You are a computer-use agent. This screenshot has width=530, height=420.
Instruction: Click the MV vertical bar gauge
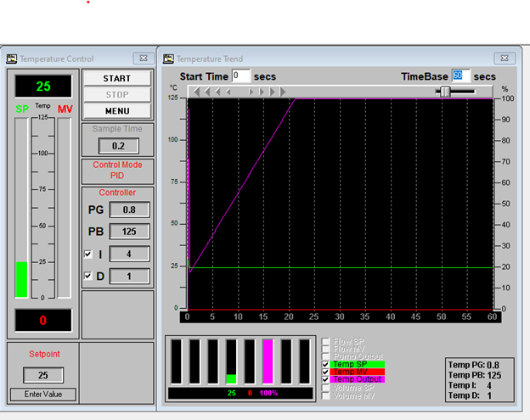(x=65, y=208)
